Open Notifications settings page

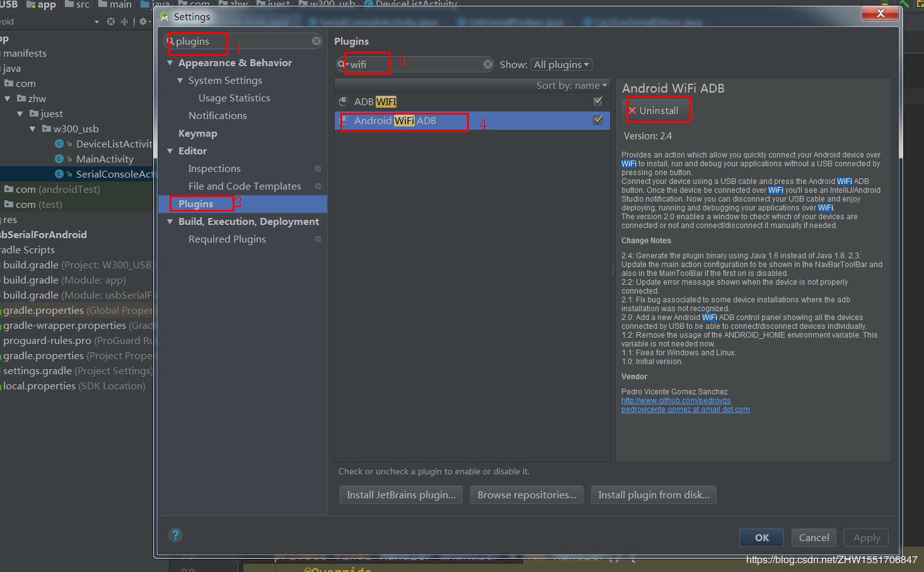[x=217, y=116]
